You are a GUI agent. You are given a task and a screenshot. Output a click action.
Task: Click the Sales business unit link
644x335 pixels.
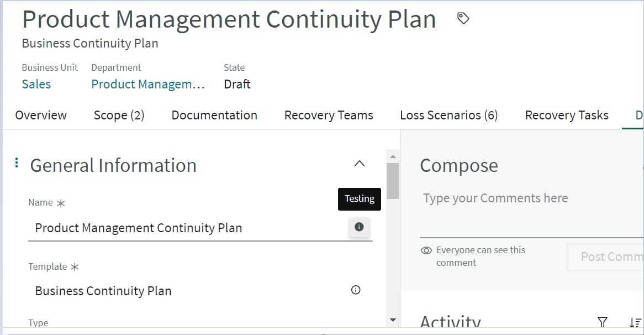click(36, 84)
